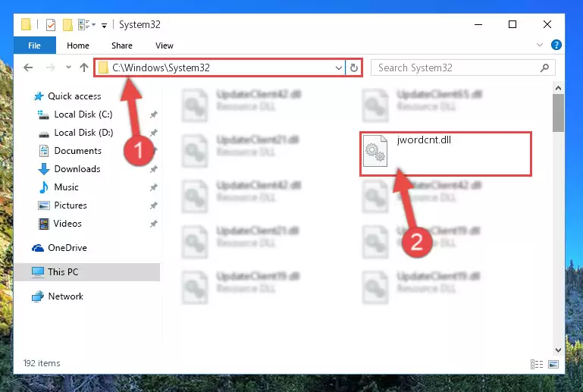Viewport: 583px width, 392px height.
Task: Click the Properties icon in the quick access toolbar
Action: click(x=51, y=25)
